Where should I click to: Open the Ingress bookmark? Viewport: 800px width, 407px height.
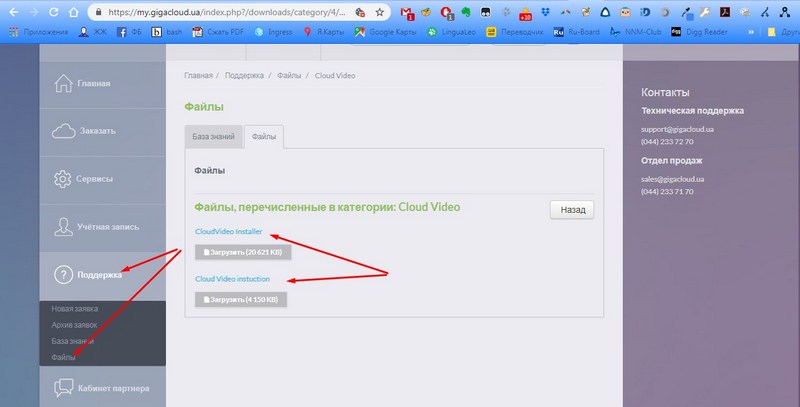(273, 32)
